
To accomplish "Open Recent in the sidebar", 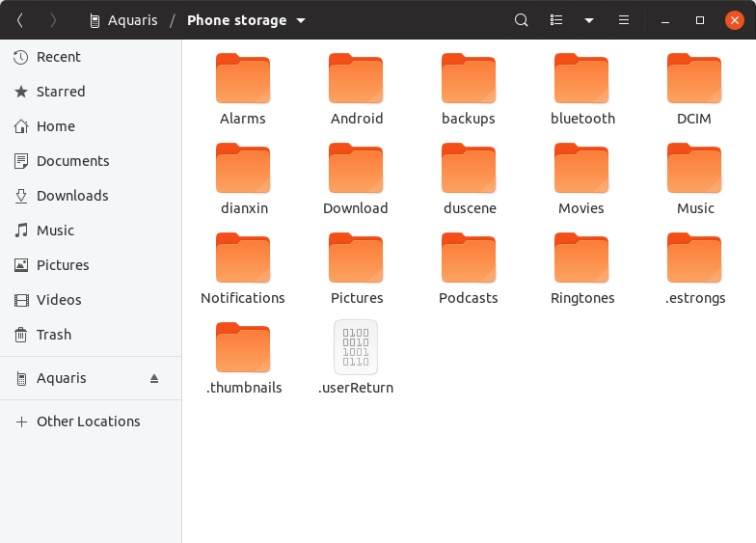I will click(x=59, y=57).
